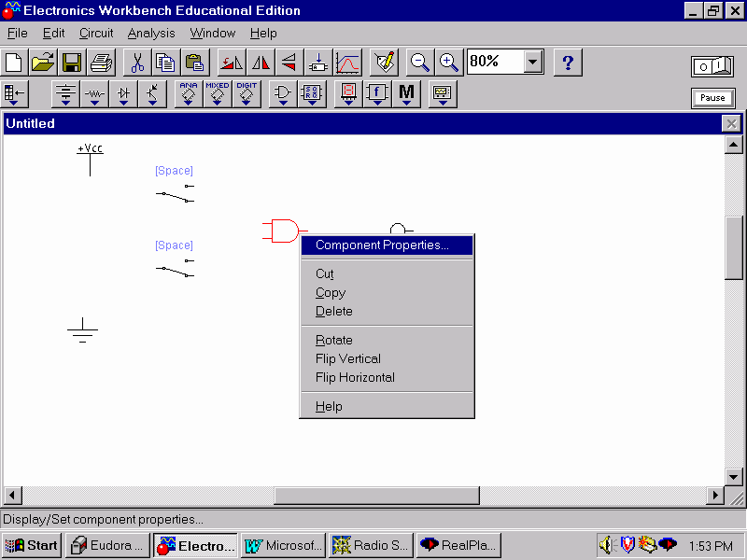The image size is (747, 560).
Task: Open the Circuit menu
Action: [96, 34]
